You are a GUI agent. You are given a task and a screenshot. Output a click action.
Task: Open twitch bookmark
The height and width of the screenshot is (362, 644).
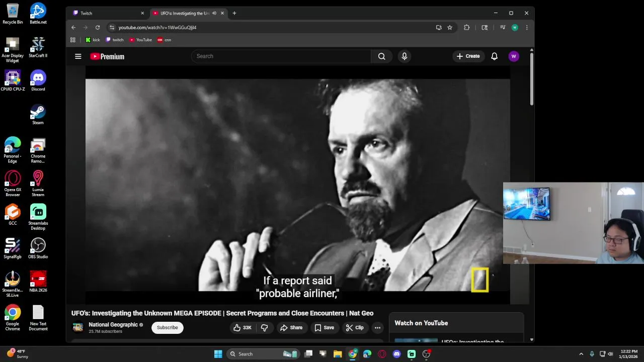115,40
